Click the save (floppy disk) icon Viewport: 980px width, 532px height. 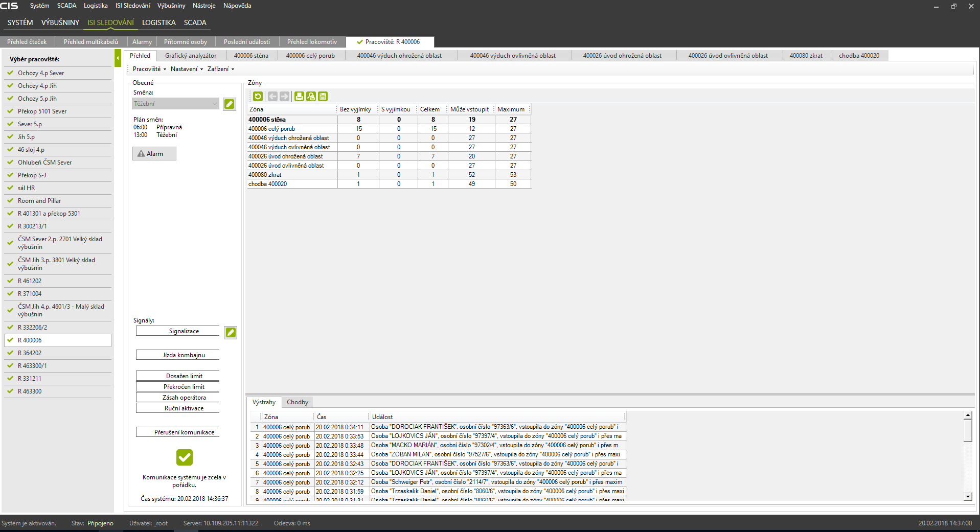323,96
